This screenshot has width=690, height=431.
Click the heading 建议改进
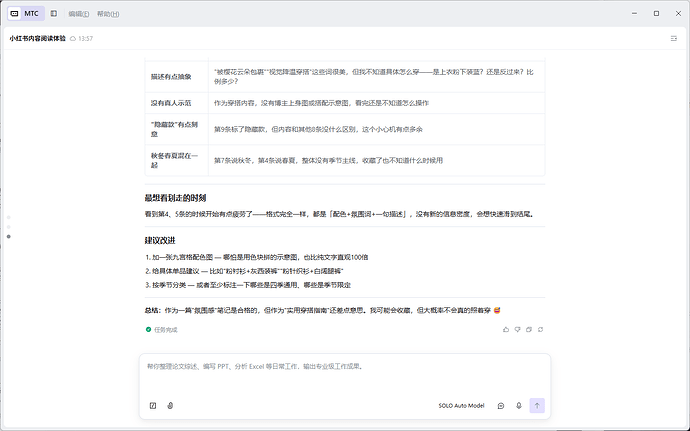pos(160,240)
